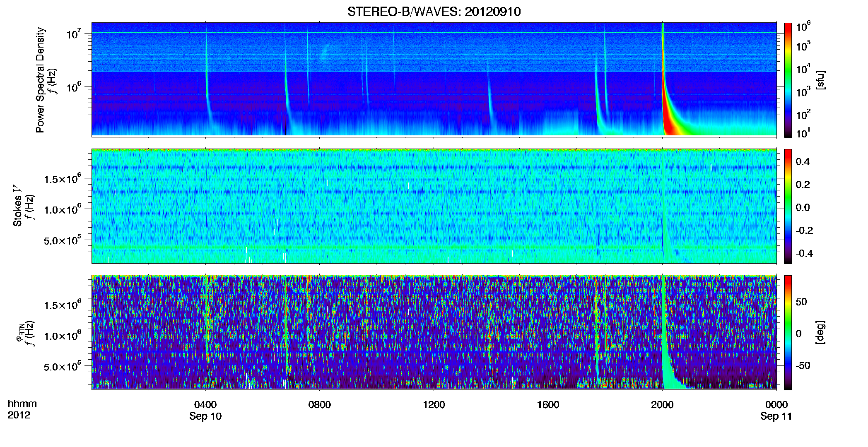
Task: Click the -0.4 label on Stokes colorbar
Action: 804,253
